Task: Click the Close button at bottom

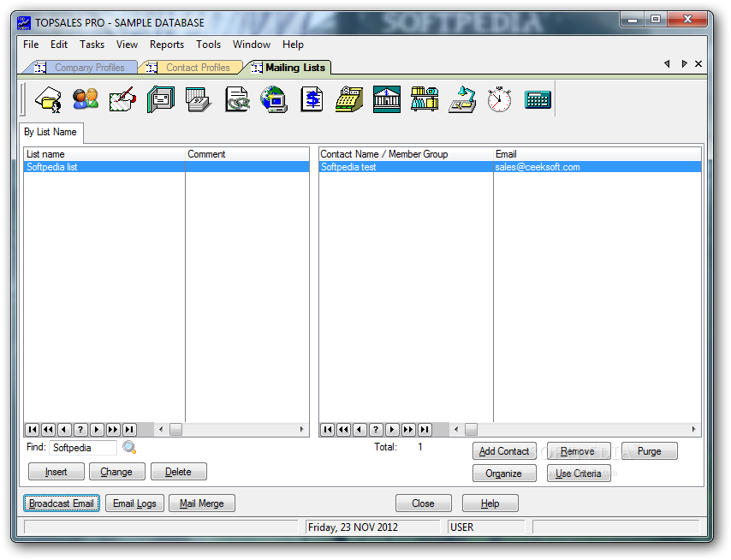Action: [x=424, y=503]
